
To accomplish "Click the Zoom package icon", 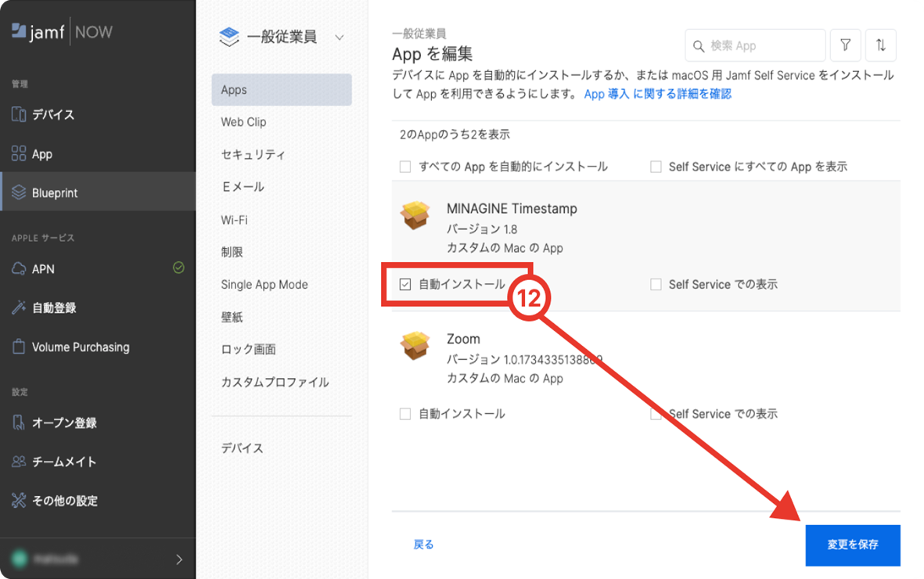I will (x=415, y=345).
